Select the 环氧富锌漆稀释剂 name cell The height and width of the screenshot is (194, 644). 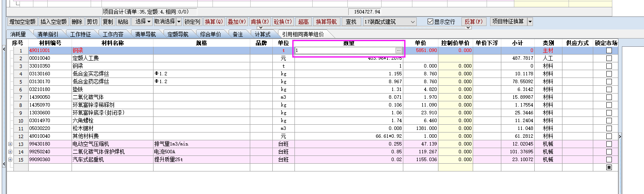click(x=112, y=105)
